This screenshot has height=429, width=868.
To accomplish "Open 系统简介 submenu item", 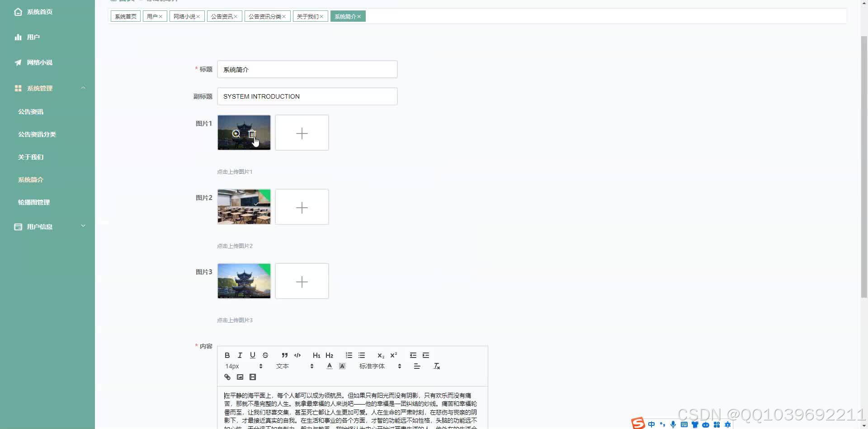I will [x=47, y=180].
